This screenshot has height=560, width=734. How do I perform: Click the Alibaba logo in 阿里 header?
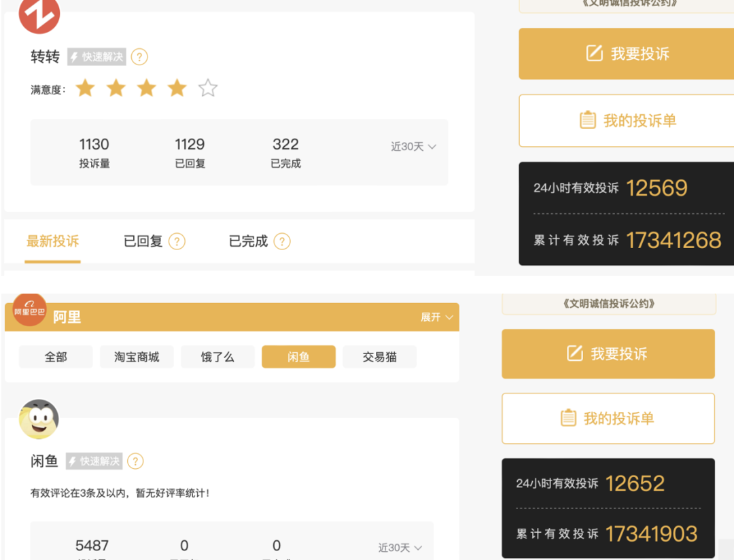(30, 311)
